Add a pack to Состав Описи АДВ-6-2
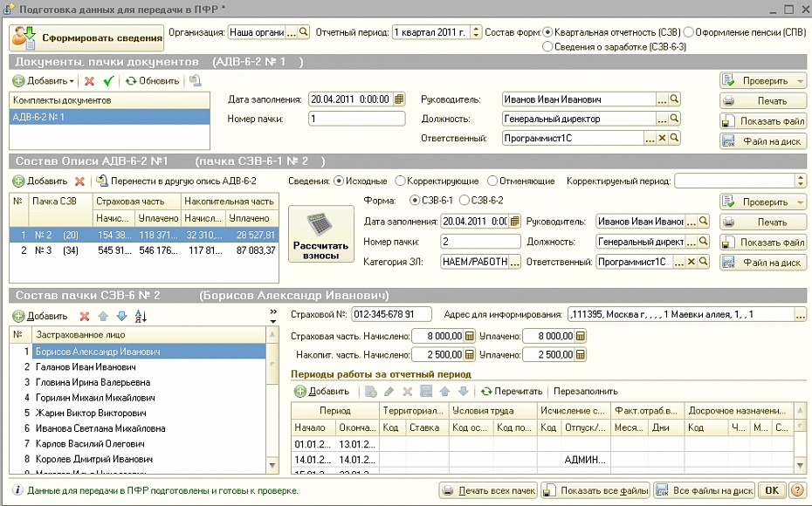 tap(40, 181)
